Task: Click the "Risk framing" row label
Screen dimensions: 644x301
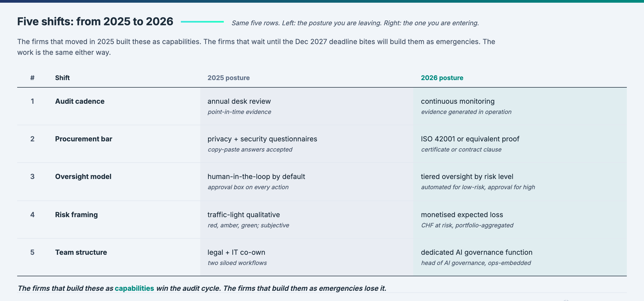Action: pos(76,215)
